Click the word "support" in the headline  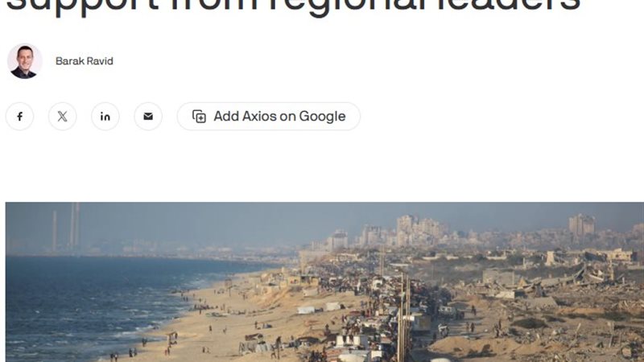pyautogui.click(x=83, y=6)
